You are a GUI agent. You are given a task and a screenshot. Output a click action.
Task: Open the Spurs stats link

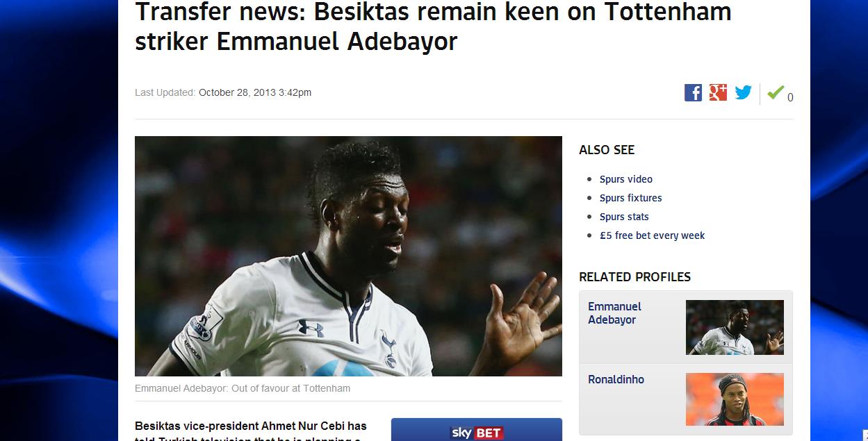point(624,217)
